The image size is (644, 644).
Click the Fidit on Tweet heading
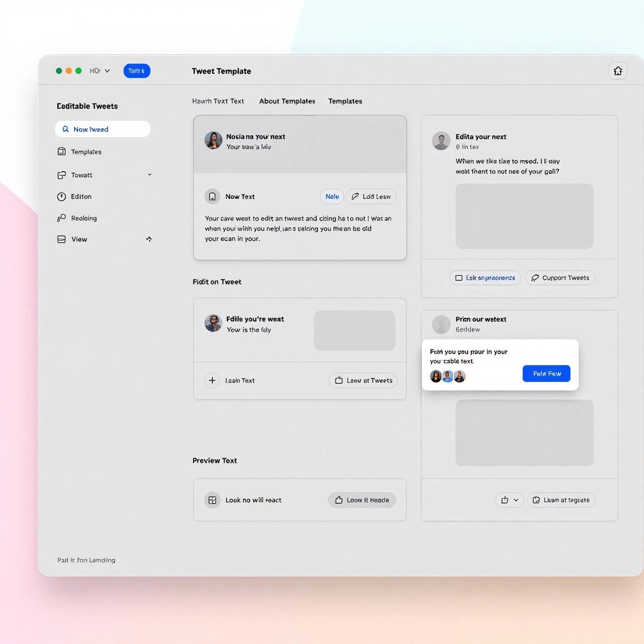point(217,282)
